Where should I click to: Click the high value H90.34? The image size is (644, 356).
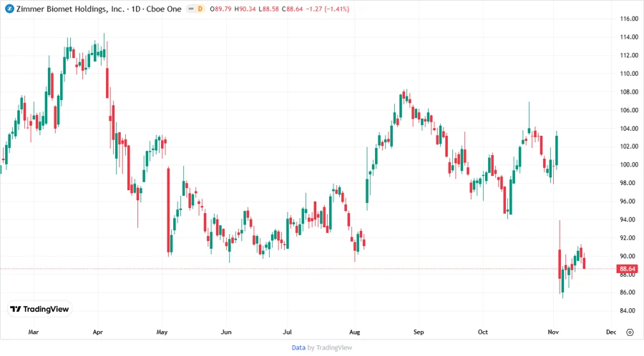[x=245, y=9]
